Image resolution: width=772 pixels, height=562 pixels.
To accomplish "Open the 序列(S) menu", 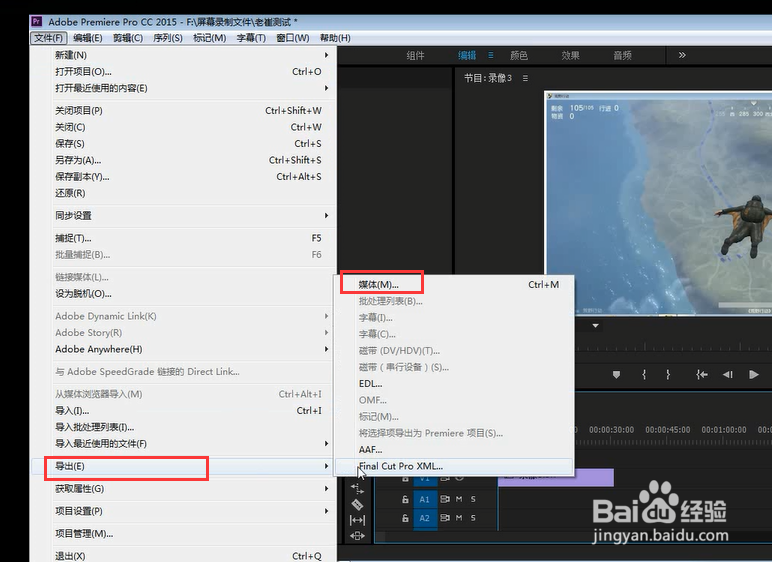I will [x=167, y=38].
